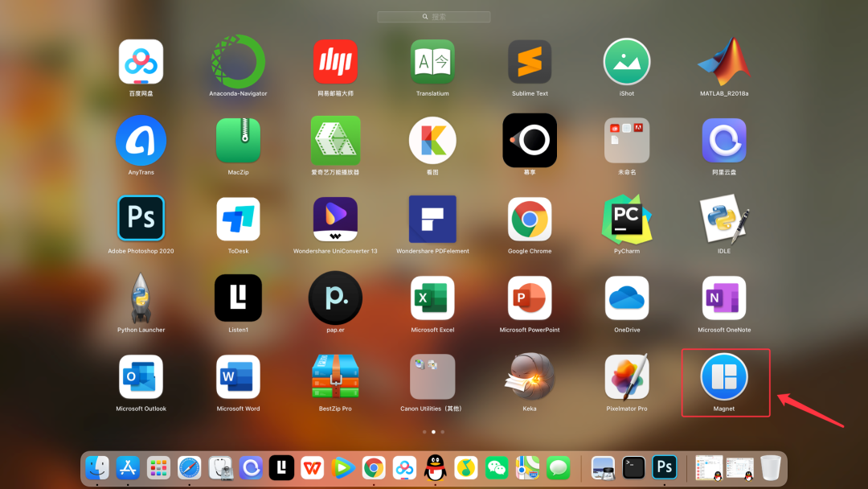This screenshot has height=489, width=868.
Task: Open Microsoft Outlook
Action: click(x=141, y=376)
